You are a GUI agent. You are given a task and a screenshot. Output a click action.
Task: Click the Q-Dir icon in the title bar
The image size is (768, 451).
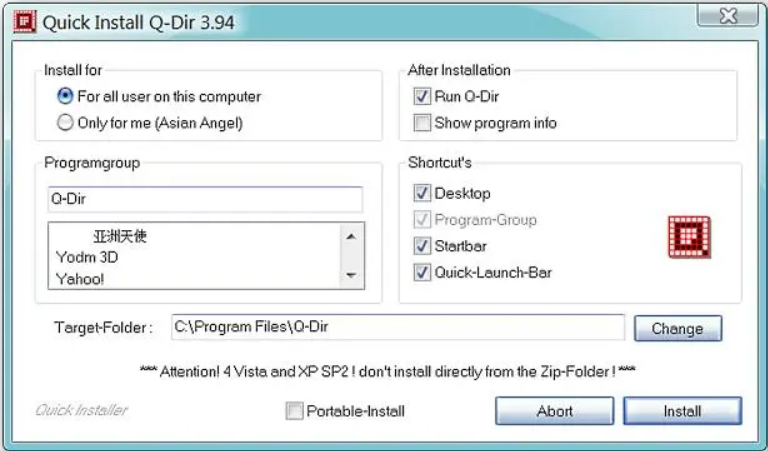coord(24,22)
